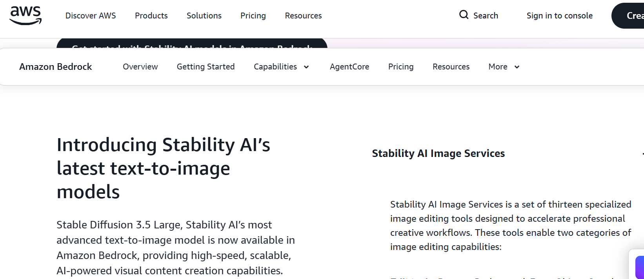The image size is (644, 279).
Task: Open the Getting Started tab
Action: pos(206,67)
